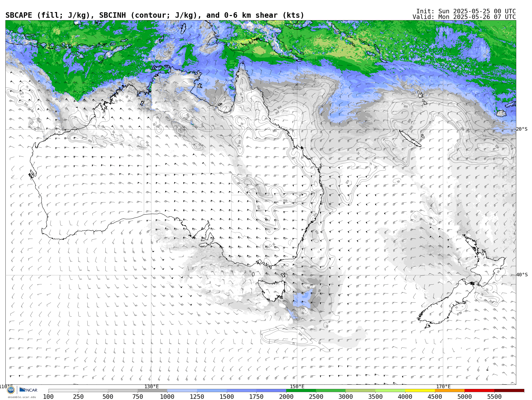Click the 150°E longitude label

point(297,386)
